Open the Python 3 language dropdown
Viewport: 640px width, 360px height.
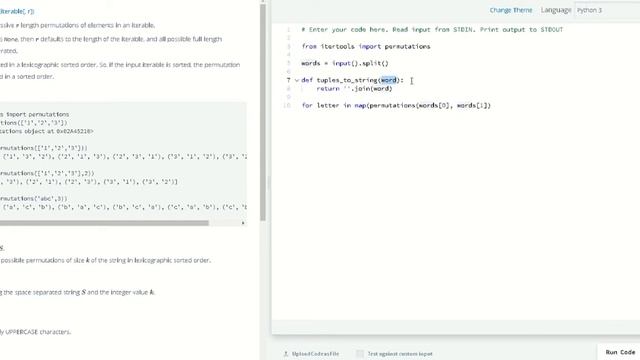(x=607, y=10)
